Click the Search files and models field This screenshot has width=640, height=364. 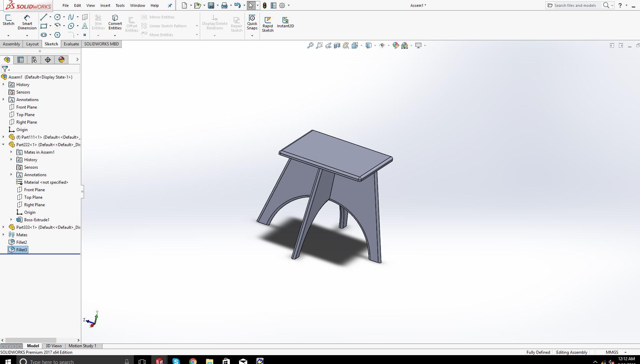coord(575,5)
